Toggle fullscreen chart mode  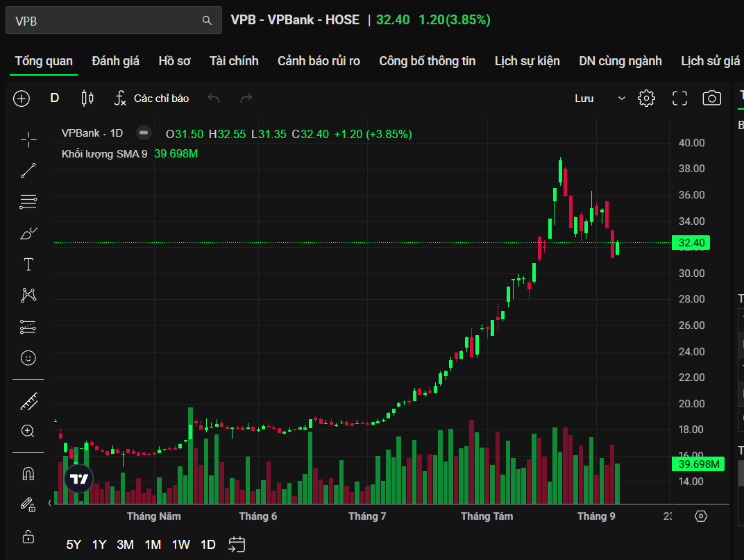click(x=679, y=99)
